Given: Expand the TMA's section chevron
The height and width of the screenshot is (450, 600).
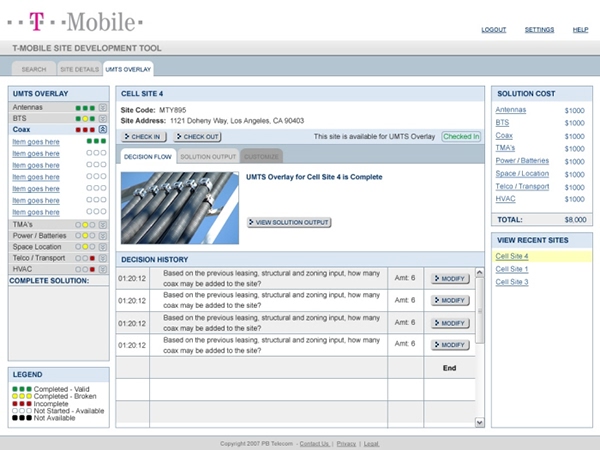Looking at the screenshot, I should [103, 225].
